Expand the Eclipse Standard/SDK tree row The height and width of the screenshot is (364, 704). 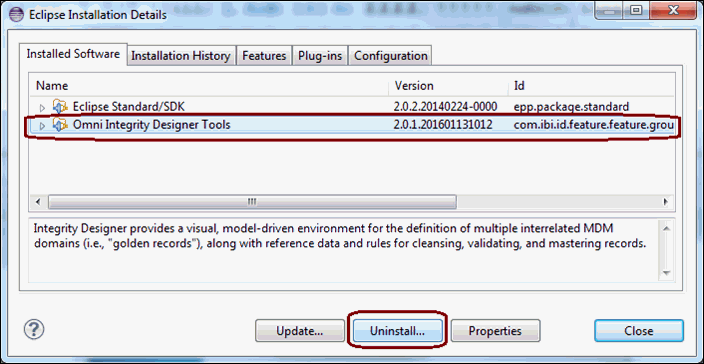pyautogui.click(x=42, y=108)
